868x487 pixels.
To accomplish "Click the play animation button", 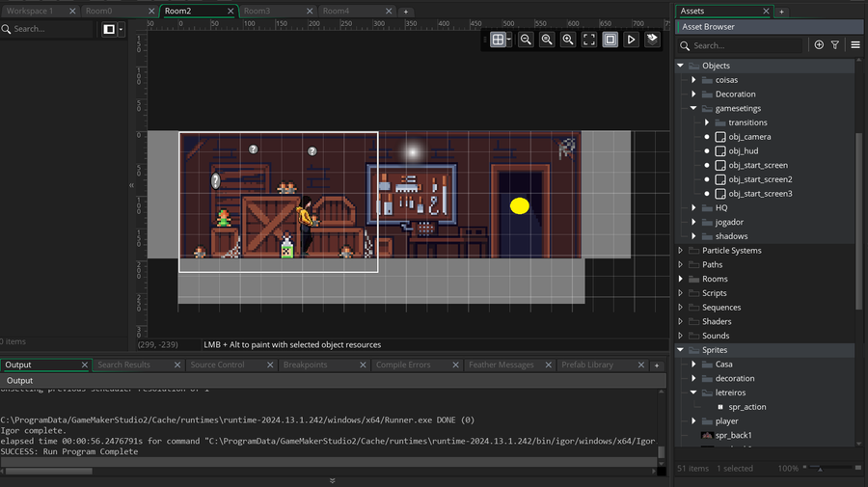I will point(631,40).
